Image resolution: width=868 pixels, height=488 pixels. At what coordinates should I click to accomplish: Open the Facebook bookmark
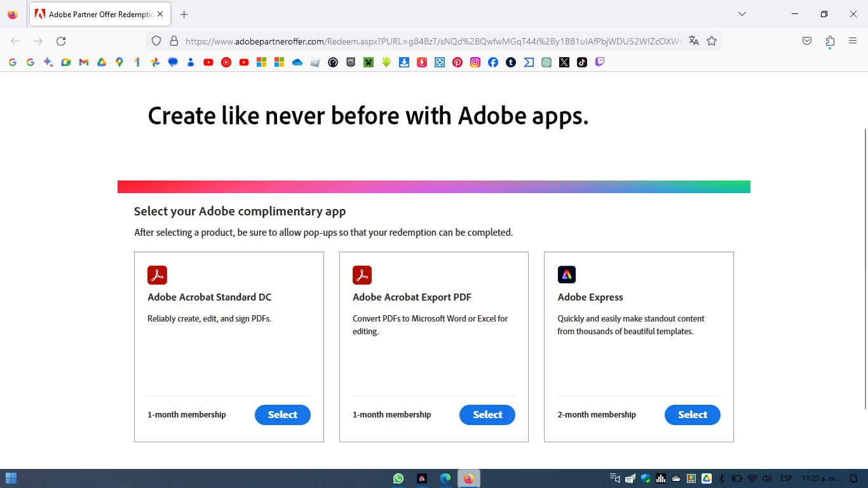coord(492,62)
